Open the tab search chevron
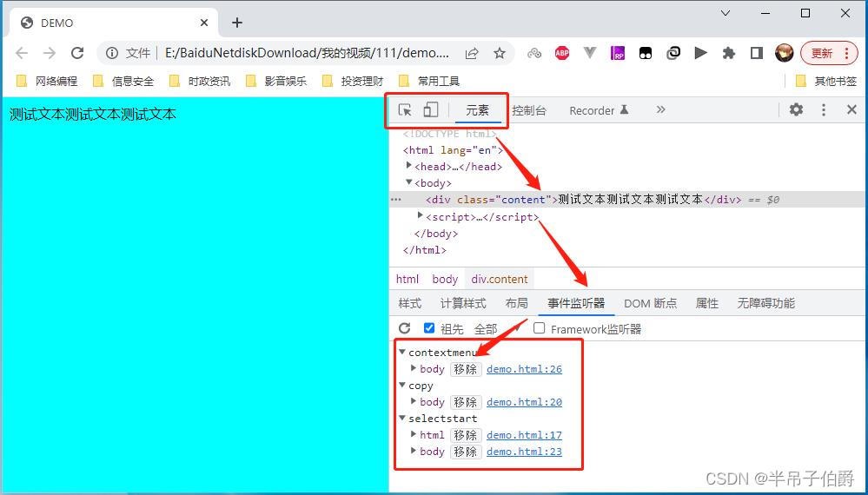Viewport: 868px width, 495px height. coord(726,13)
